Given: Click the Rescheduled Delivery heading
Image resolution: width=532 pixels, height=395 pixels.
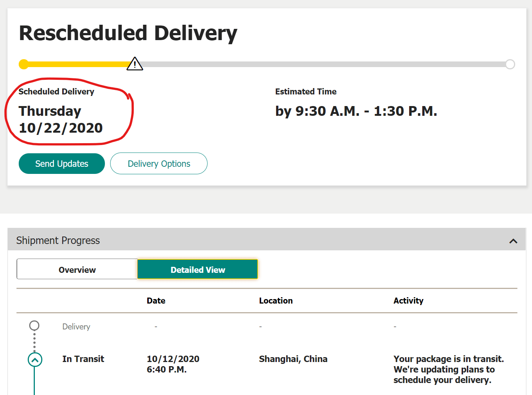Looking at the screenshot, I should point(128,33).
